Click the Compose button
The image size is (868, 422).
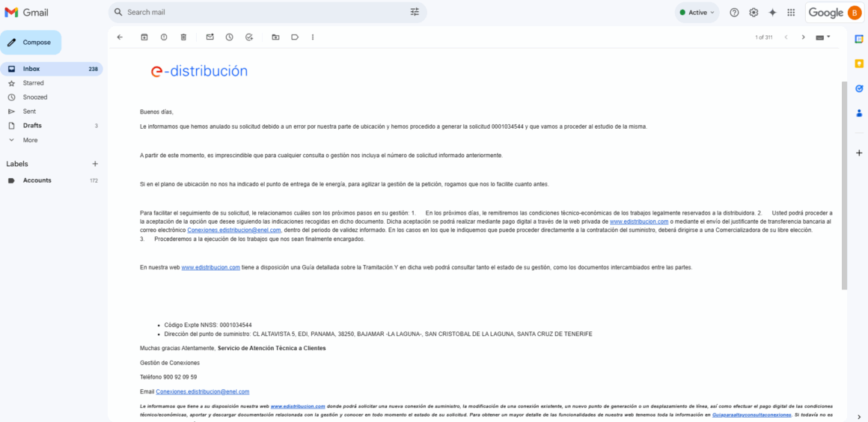31,43
